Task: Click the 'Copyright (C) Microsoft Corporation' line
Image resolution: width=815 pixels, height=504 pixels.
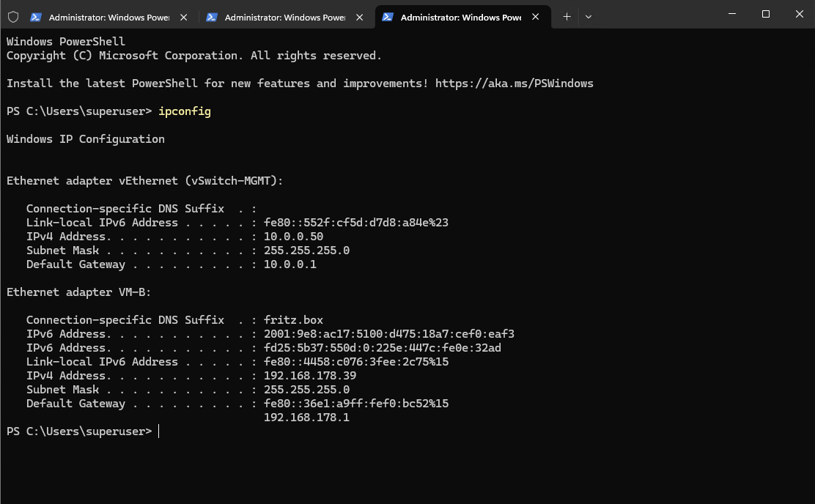Action: point(194,56)
